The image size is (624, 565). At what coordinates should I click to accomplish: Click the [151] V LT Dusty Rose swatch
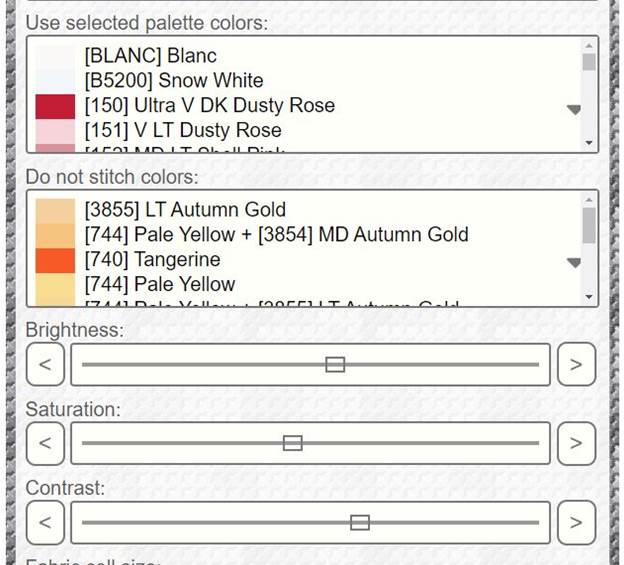(55, 131)
